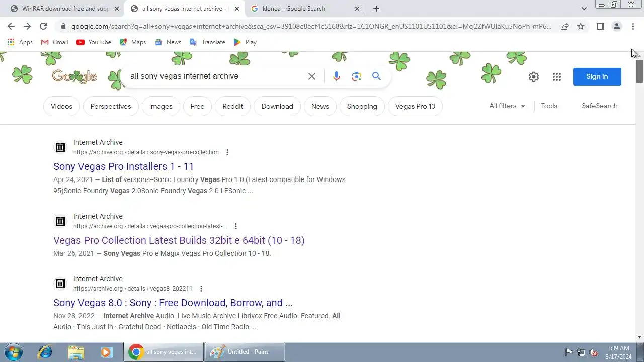Open Apps bookmark

(20, 42)
